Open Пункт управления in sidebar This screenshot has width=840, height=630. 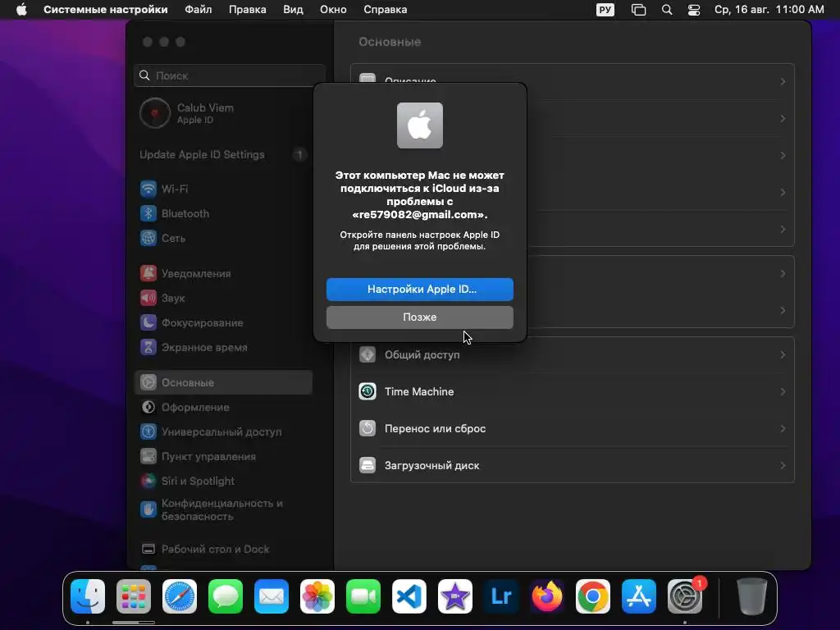pyautogui.click(x=223, y=457)
